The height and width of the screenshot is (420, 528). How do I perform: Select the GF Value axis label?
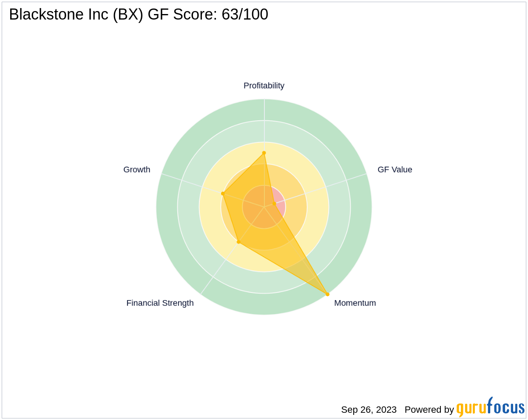pyautogui.click(x=395, y=170)
